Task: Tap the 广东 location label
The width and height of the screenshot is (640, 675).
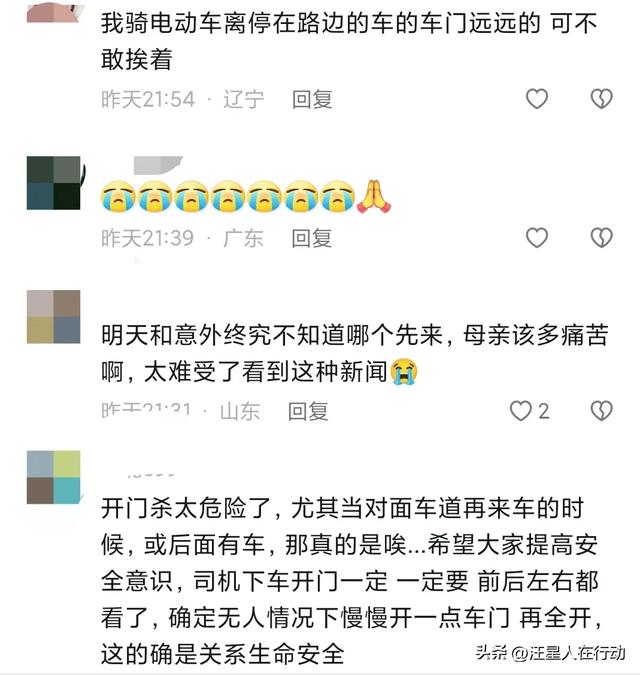Action: point(243,238)
